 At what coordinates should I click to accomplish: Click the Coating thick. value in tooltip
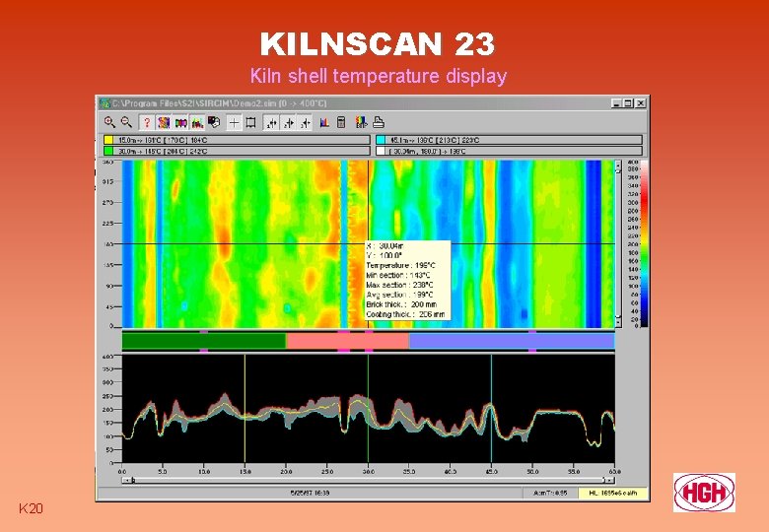coord(432,314)
